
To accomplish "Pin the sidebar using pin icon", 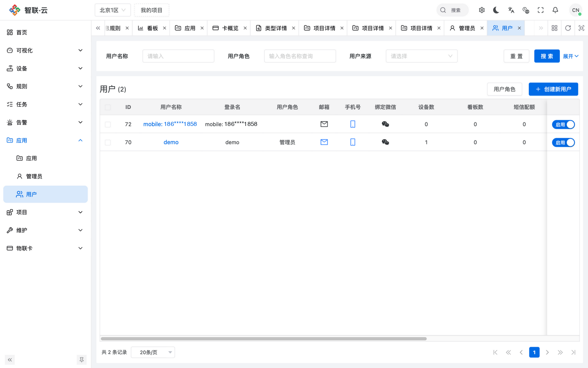I will point(82,360).
